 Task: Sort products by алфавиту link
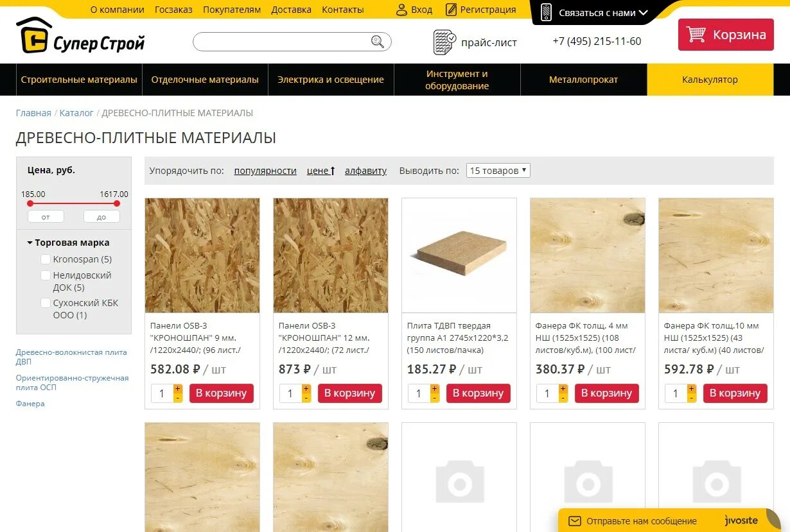point(365,171)
